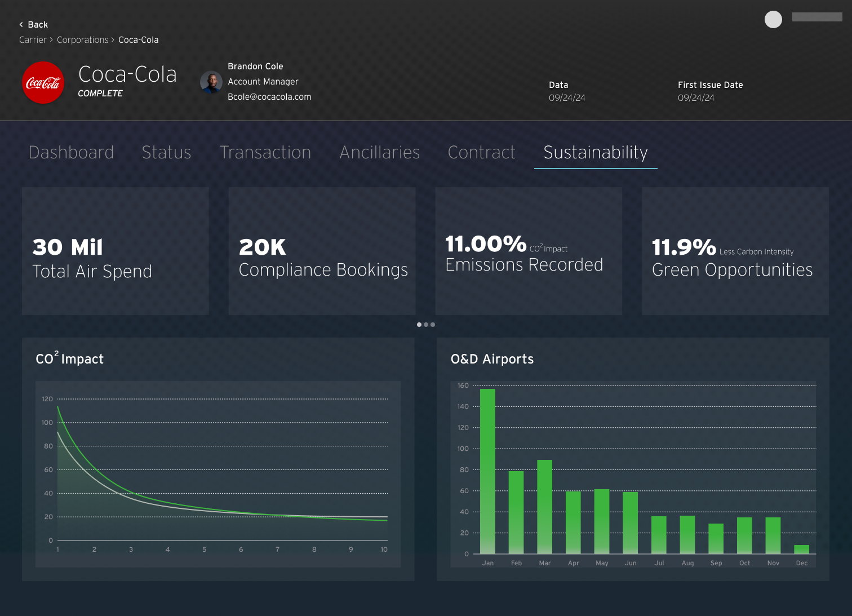Click the Sep bar in O&D Airports
This screenshot has width=852, height=616.
coord(716,539)
